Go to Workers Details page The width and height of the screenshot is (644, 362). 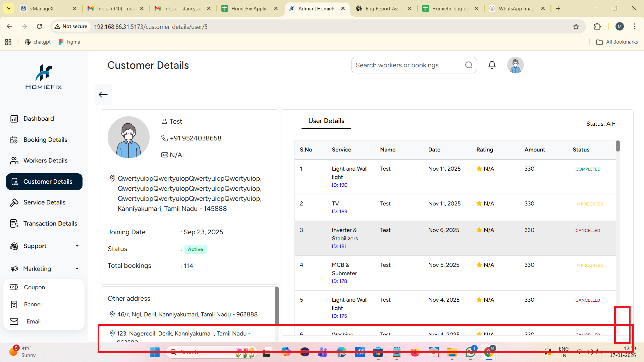pos(45,161)
